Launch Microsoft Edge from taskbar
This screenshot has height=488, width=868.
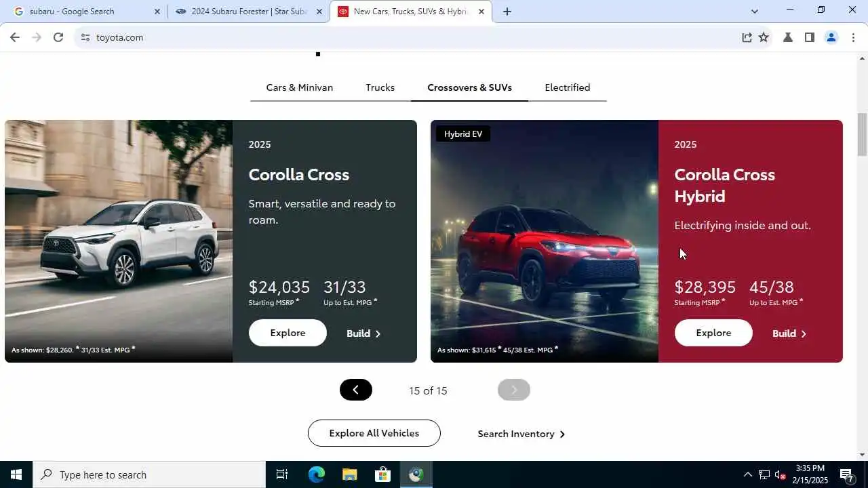316,474
